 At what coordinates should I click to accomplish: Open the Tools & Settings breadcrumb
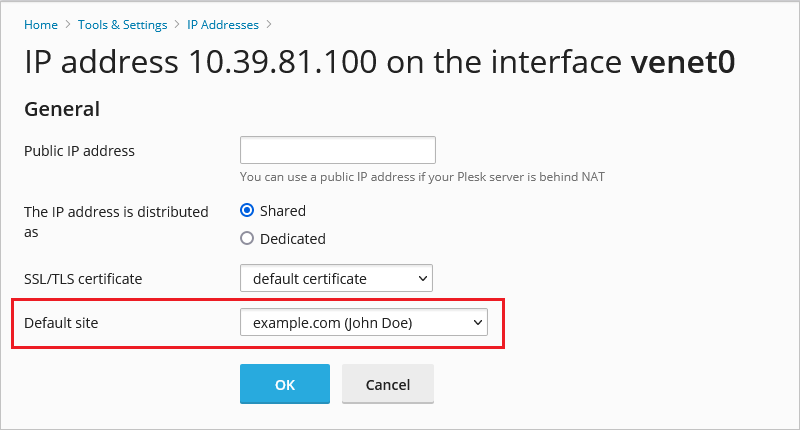click(123, 24)
